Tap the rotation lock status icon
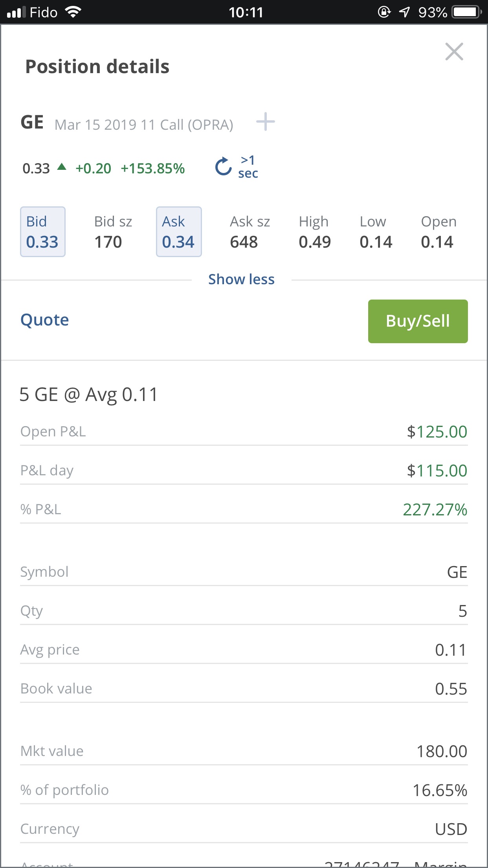 click(384, 12)
